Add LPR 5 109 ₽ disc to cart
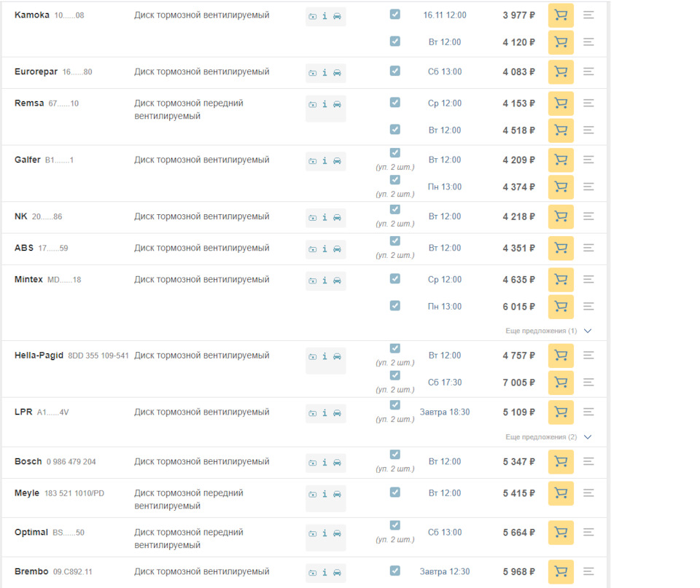 pyautogui.click(x=561, y=412)
